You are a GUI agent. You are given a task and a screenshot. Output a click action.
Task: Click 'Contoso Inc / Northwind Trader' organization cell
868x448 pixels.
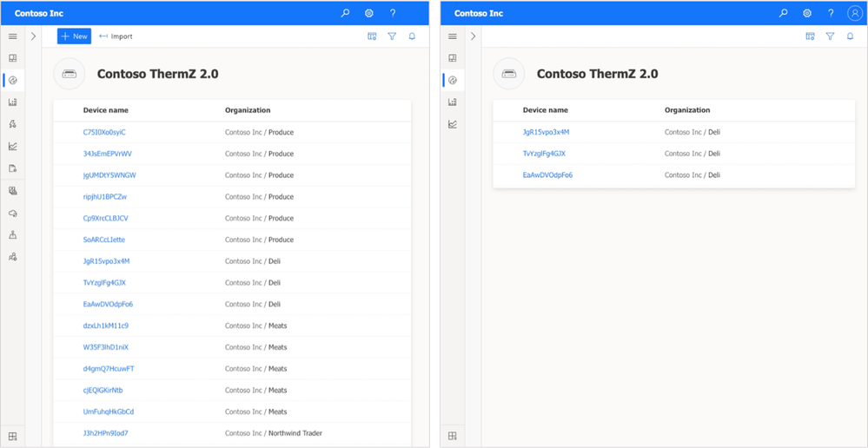(x=274, y=433)
